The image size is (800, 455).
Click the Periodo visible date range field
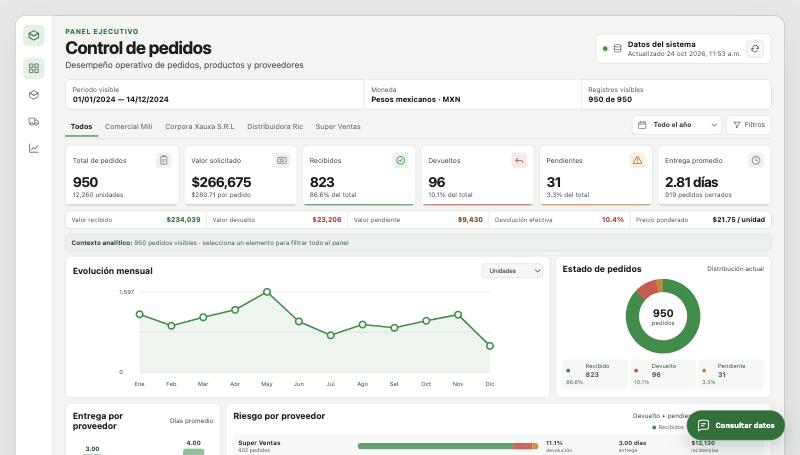pyautogui.click(x=215, y=94)
